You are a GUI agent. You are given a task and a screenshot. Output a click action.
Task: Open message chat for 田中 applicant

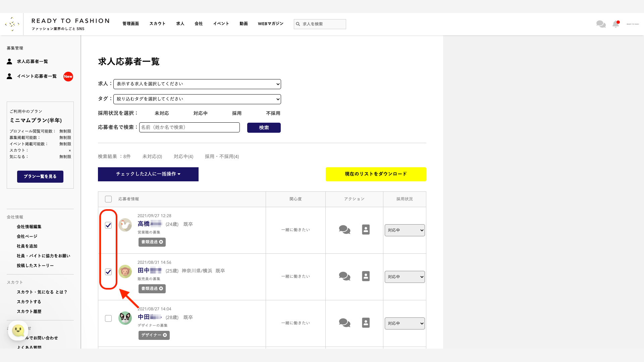tap(344, 276)
